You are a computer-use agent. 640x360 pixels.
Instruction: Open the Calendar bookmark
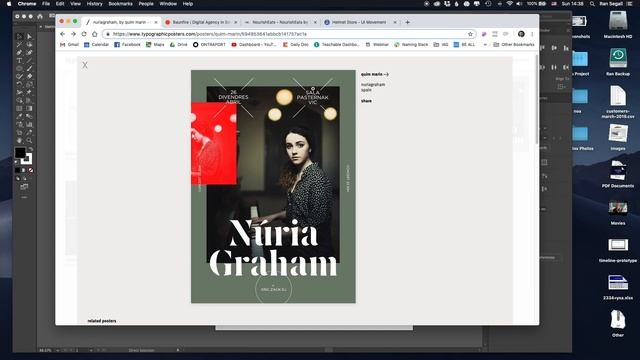point(96,45)
